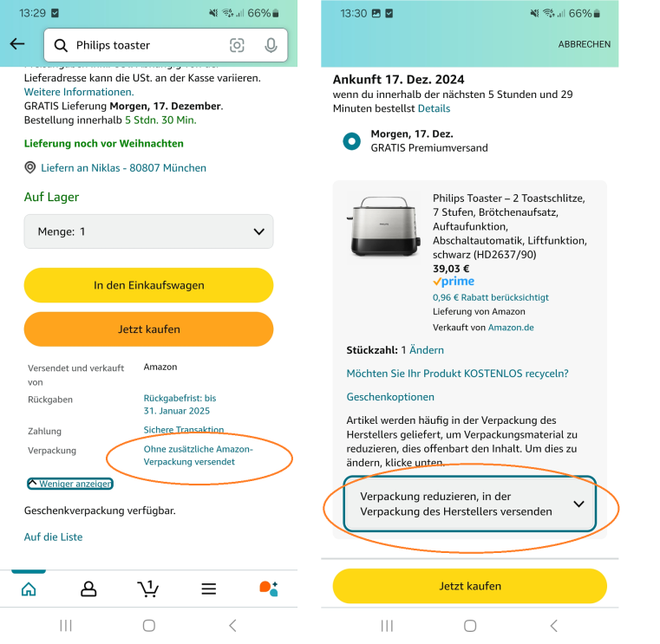Viewport: 660px width, 644px height.
Task: Click Ändern to change Stückzahl
Action: coord(427,350)
